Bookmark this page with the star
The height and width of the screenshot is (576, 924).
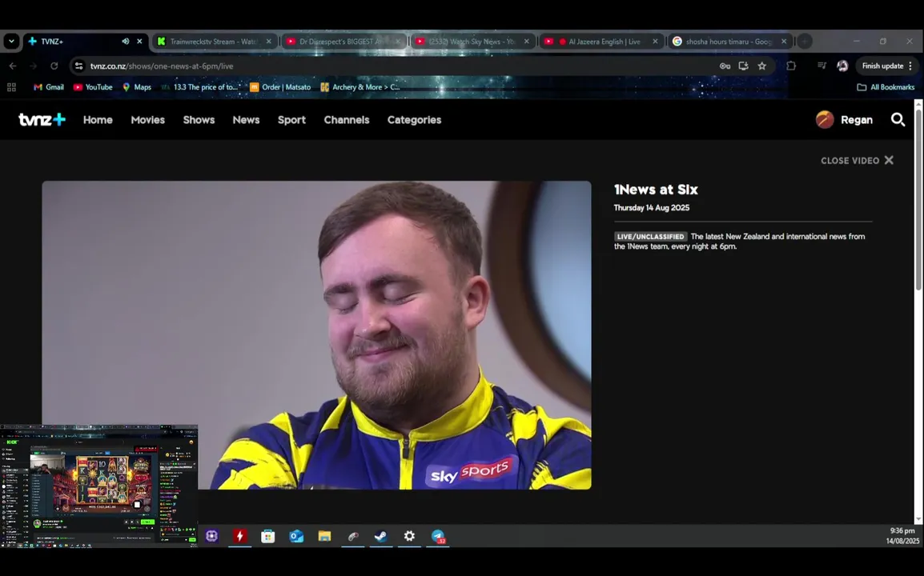coord(762,66)
